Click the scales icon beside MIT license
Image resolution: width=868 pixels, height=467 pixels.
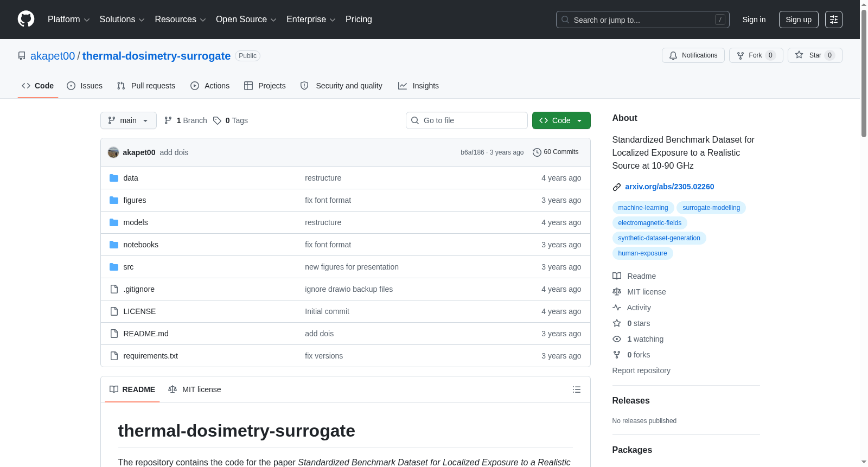(617, 292)
